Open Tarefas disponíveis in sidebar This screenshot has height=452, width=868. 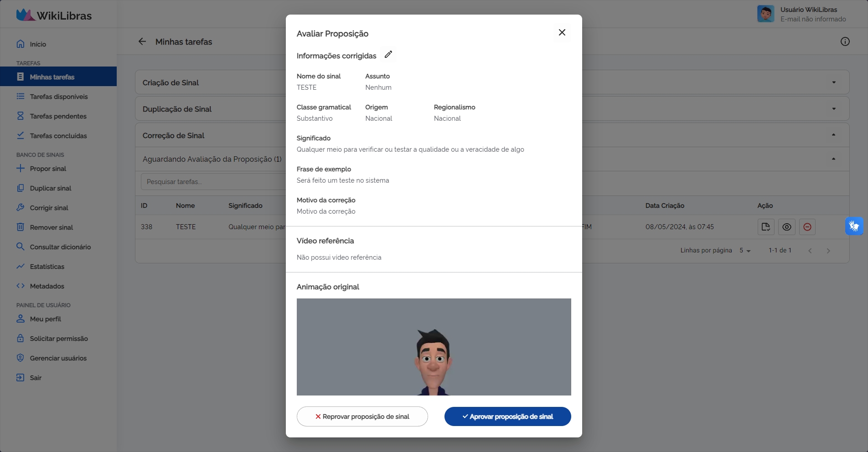[x=58, y=97]
